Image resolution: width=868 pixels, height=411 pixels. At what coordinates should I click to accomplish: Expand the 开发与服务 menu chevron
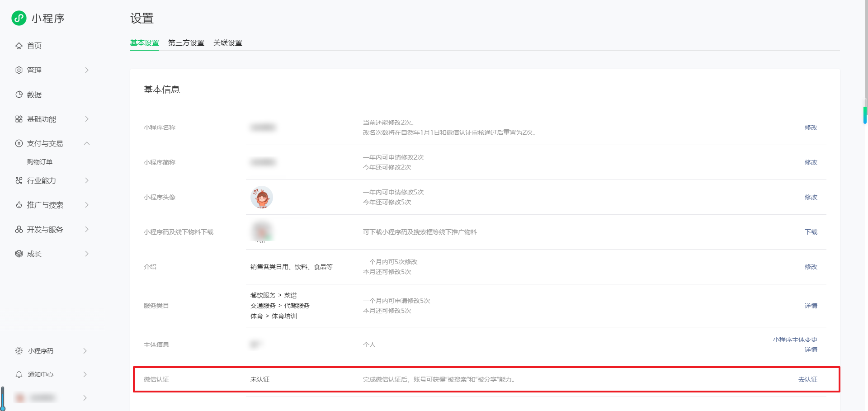click(x=87, y=229)
